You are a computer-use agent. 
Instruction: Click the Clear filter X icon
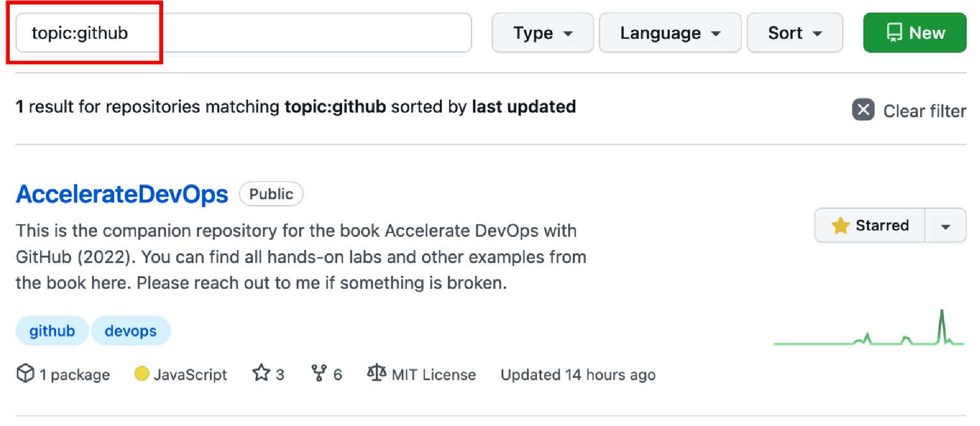pos(863,109)
